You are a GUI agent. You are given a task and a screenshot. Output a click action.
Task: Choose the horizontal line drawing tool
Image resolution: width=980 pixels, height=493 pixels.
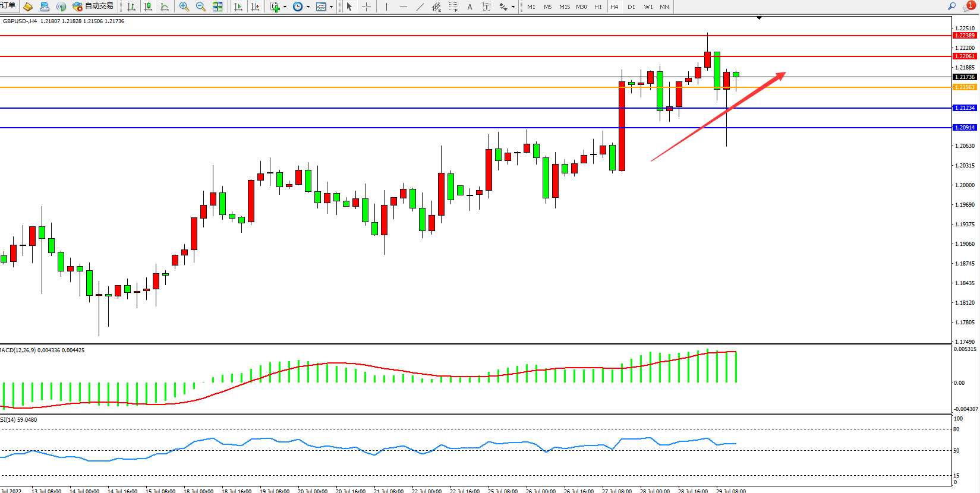click(x=404, y=7)
